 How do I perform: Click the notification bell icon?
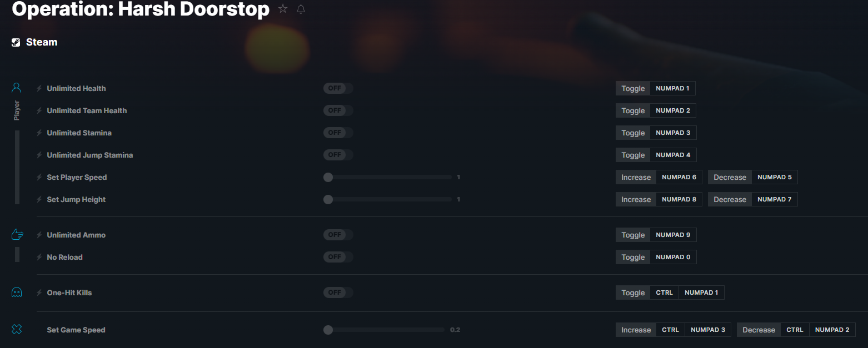(x=301, y=9)
